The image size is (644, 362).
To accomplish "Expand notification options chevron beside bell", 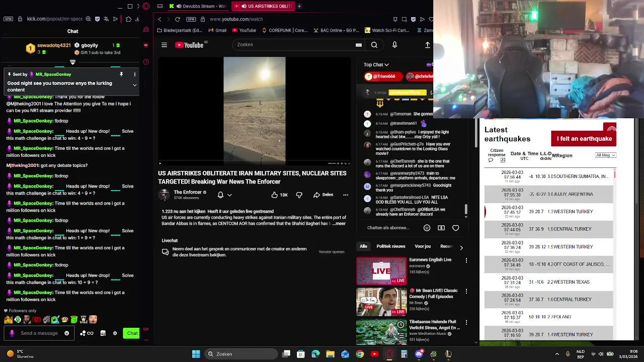I will pyautogui.click(x=229, y=195).
